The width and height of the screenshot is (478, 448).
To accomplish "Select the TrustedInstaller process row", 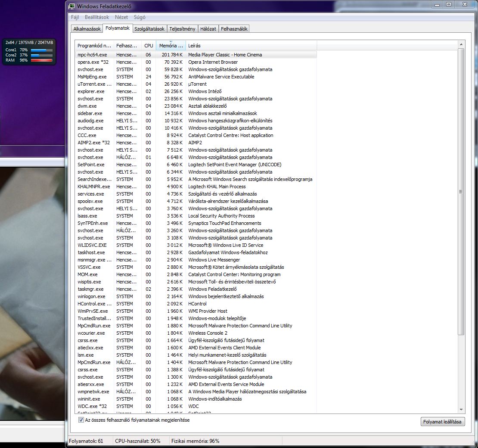I will point(196,318).
